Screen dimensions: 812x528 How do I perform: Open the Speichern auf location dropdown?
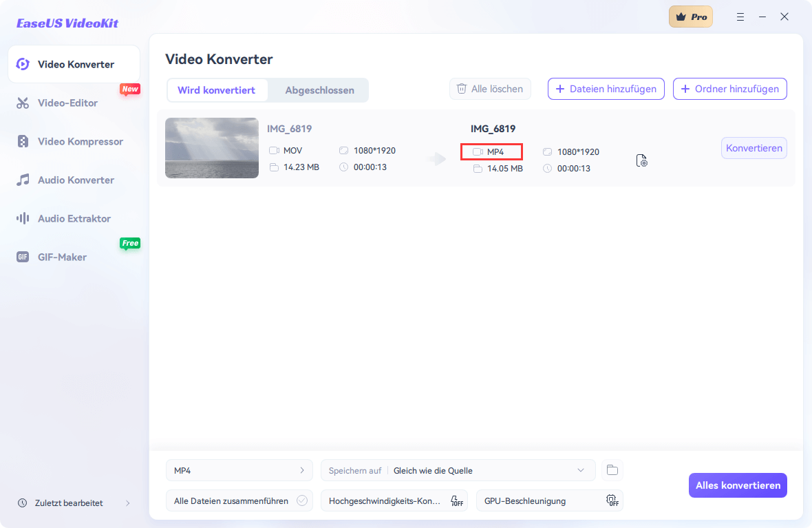click(458, 470)
